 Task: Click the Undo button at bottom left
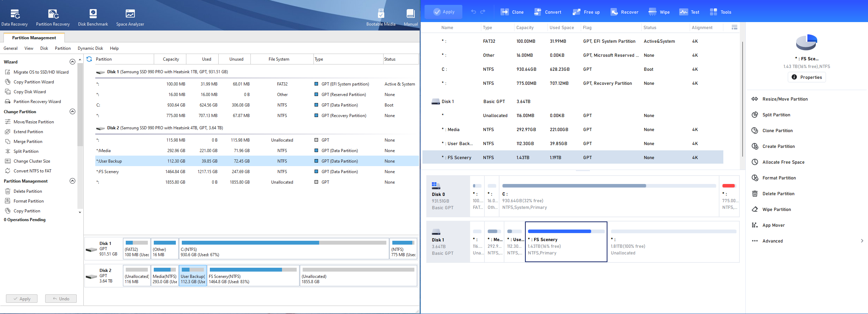point(61,299)
